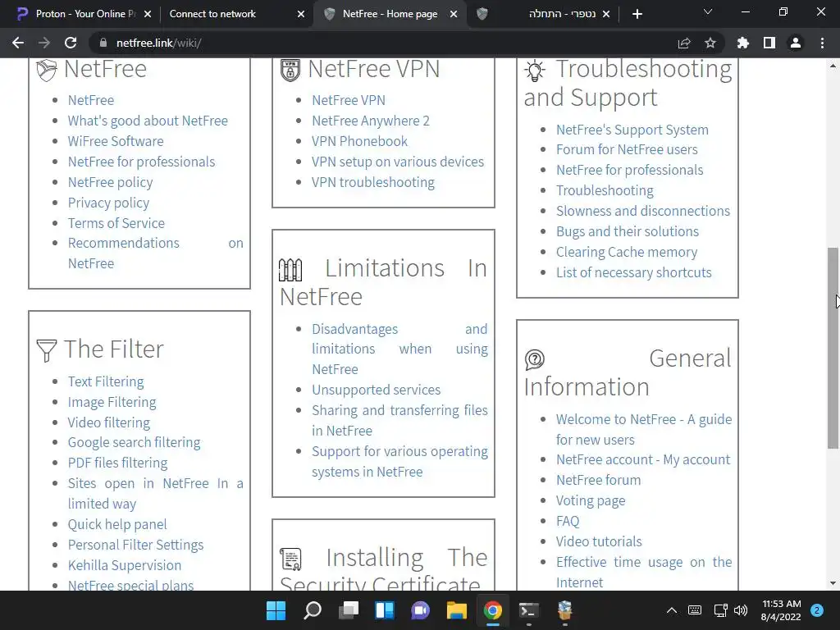Open Chrome profile avatar
This screenshot has height=630, width=840.
click(796, 43)
